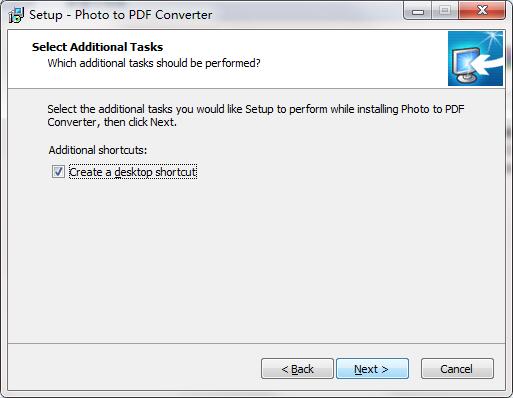Click the "Setup - Photo to PDF Converter" title text
The width and height of the screenshot is (513, 398).
[x=121, y=15]
